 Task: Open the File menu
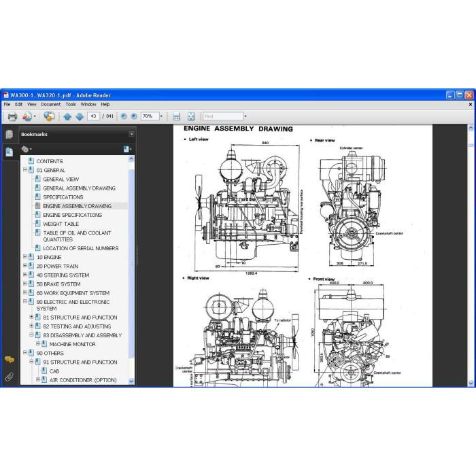[7, 104]
